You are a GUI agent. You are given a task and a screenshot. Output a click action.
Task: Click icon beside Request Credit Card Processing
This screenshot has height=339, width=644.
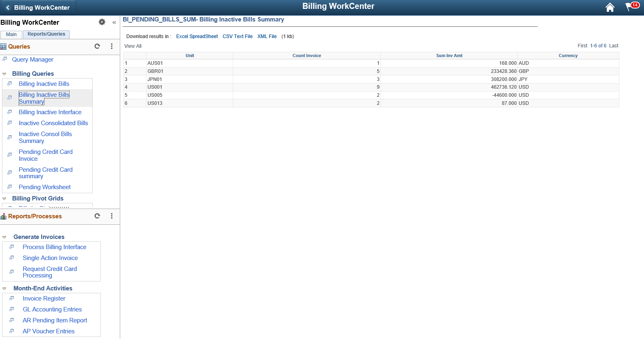[12, 272]
